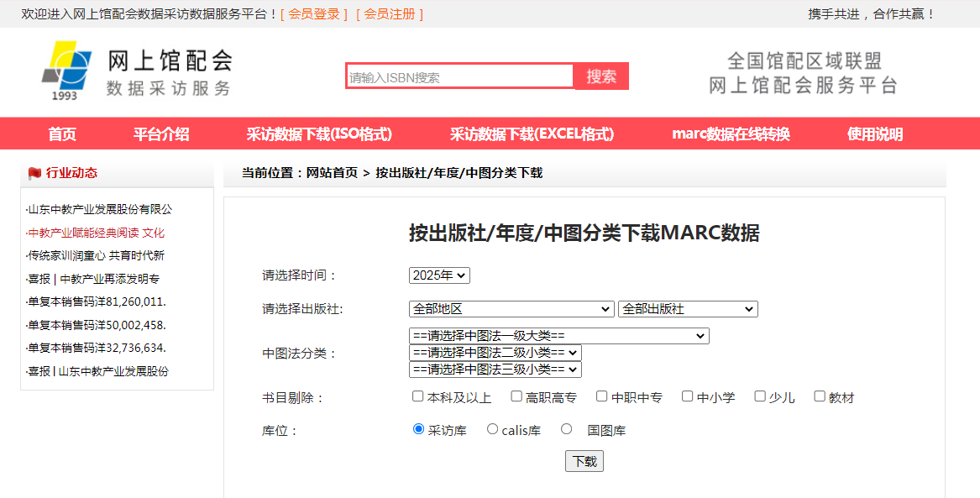Open the 首页 navigation menu item

[x=62, y=134]
